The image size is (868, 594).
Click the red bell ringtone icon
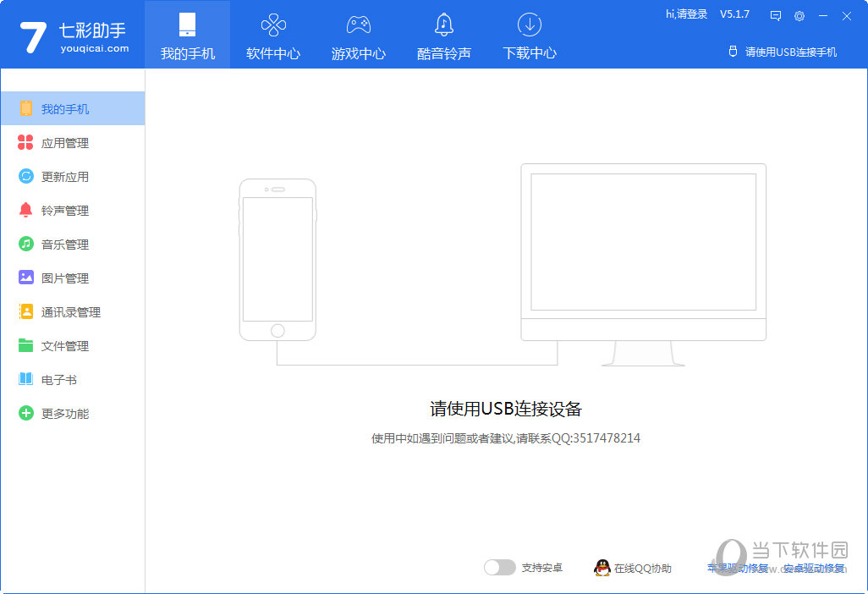pyautogui.click(x=25, y=210)
